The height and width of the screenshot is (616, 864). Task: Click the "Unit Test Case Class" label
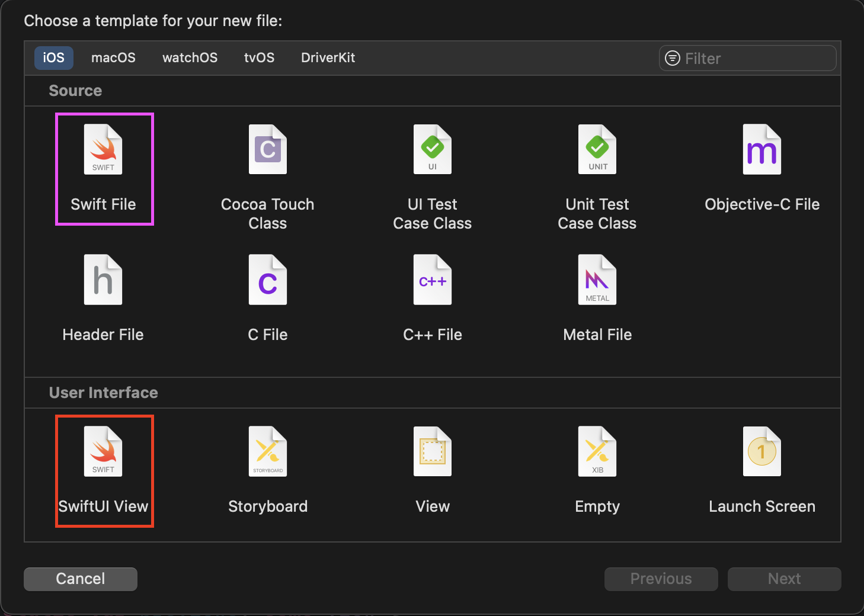tap(597, 214)
